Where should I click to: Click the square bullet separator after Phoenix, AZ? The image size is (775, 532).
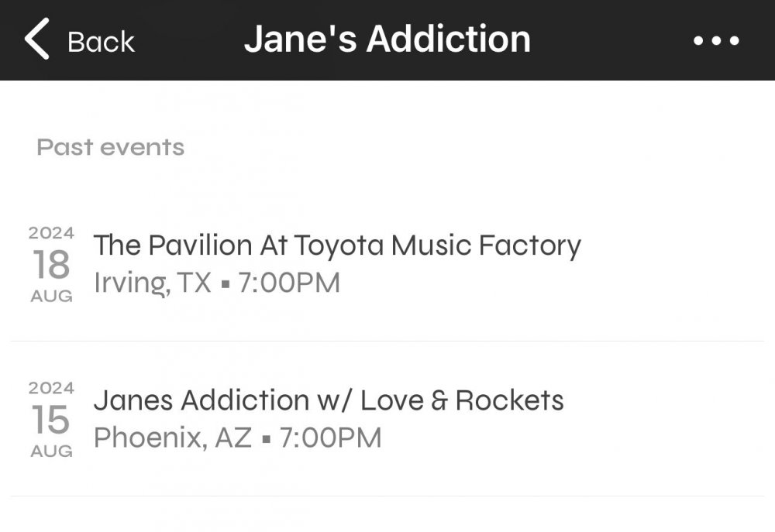(x=266, y=440)
